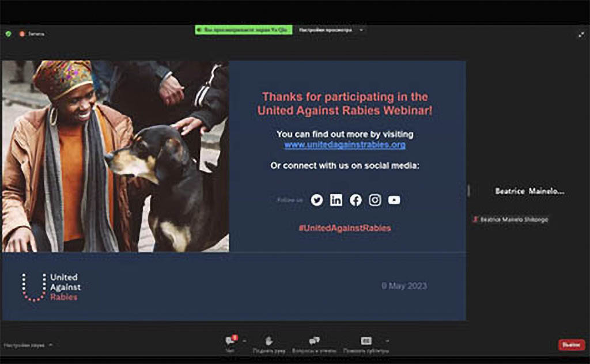590x364 pixels.
Task: Click the green screen-share viewing banner
Action: [244, 30]
